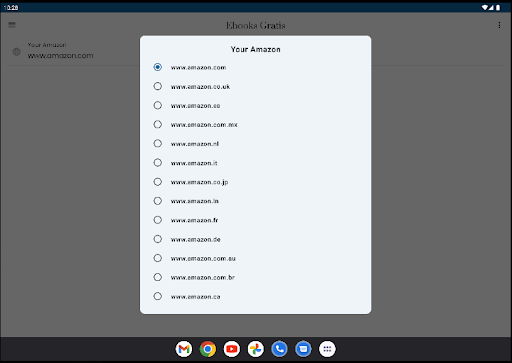Open the app drawer grid icon
The image size is (512, 363).
[327, 349]
